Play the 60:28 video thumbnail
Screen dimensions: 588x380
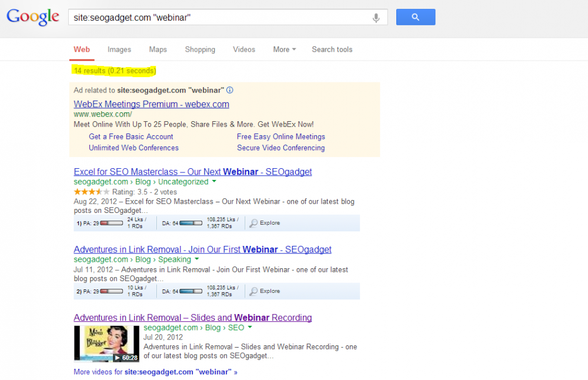[106, 344]
